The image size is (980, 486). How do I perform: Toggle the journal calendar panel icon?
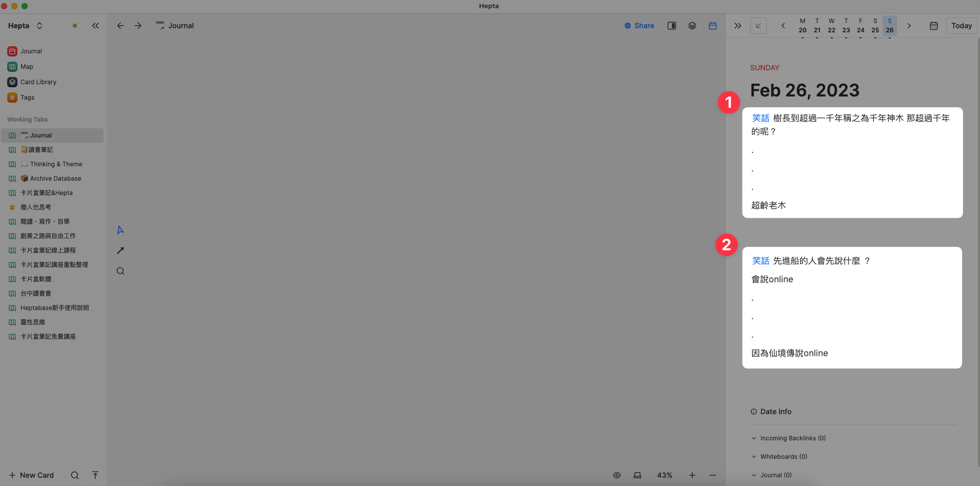[712, 26]
